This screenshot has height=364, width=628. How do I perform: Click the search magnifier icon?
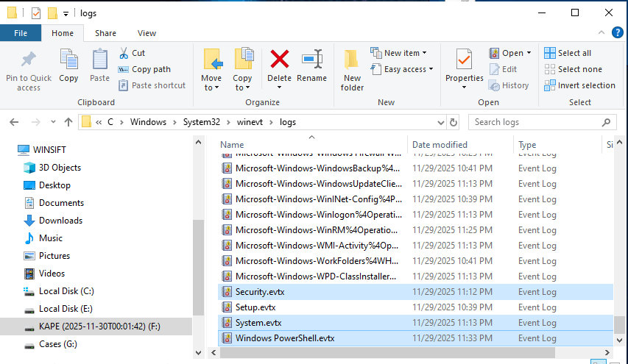pos(607,122)
